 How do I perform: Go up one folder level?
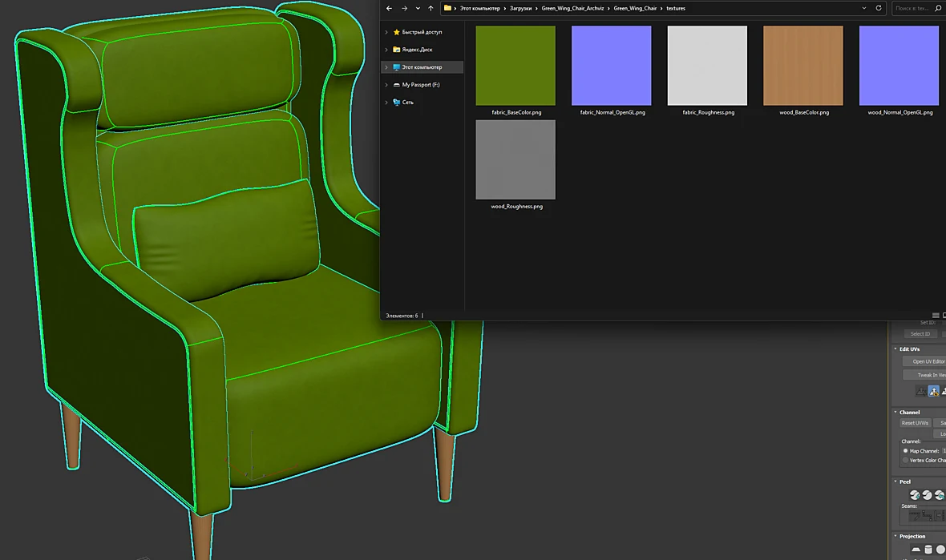431,9
